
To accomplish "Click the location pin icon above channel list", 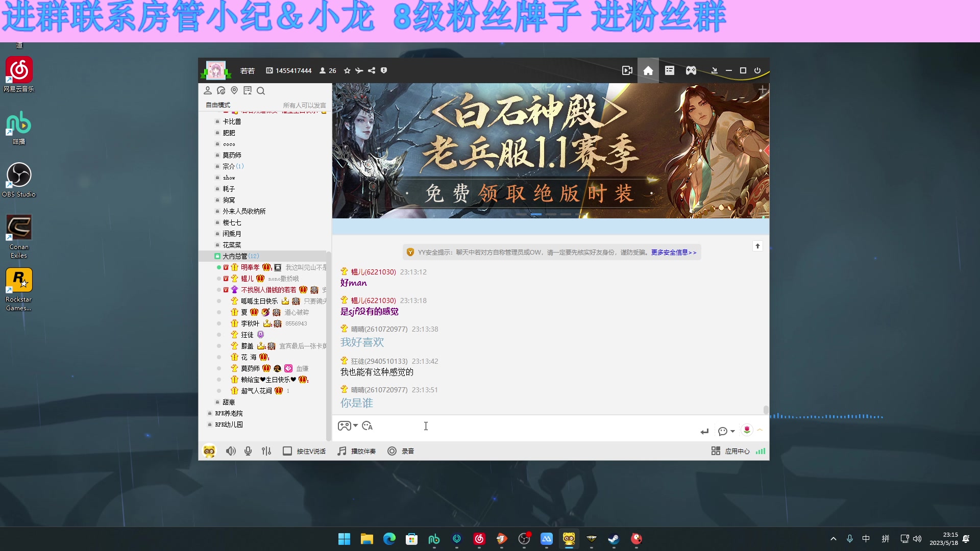I will (x=234, y=90).
